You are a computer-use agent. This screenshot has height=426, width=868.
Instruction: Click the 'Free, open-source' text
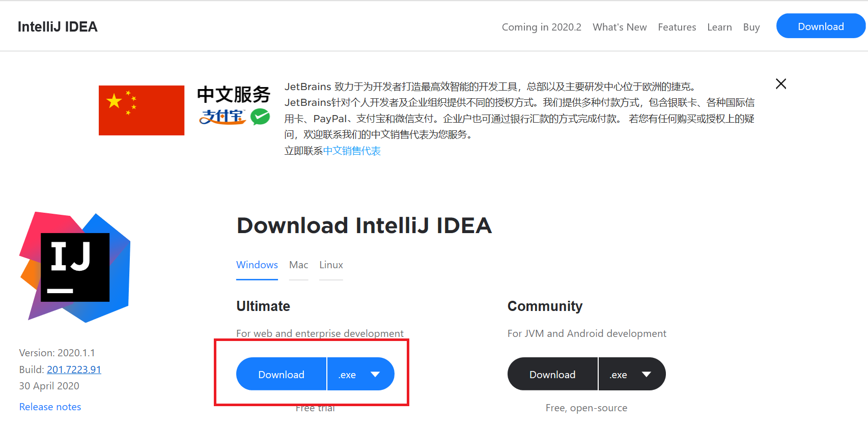coord(586,408)
